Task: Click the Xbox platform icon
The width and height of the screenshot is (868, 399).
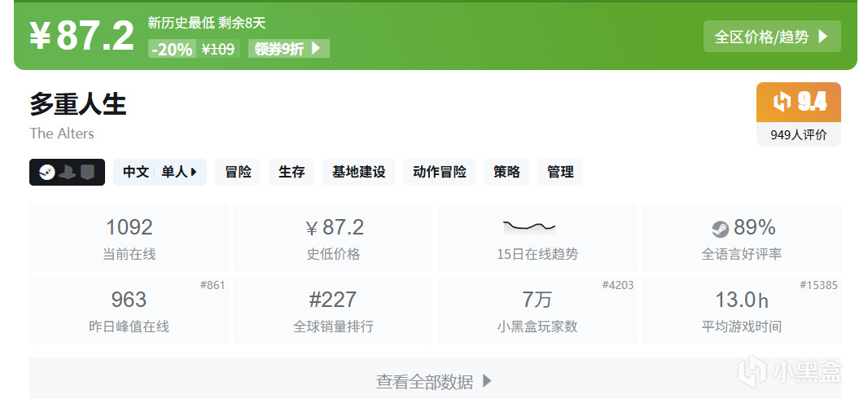Action: click(x=87, y=173)
